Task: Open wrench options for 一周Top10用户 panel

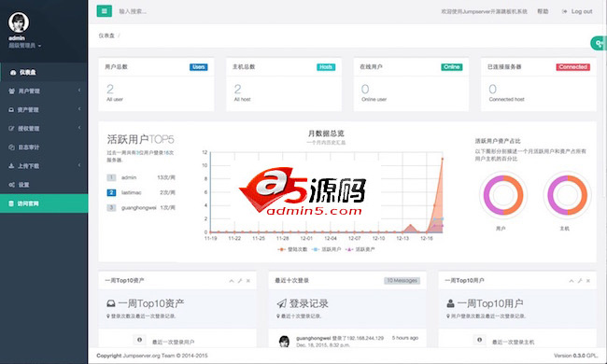Action: tap(580, 281)
